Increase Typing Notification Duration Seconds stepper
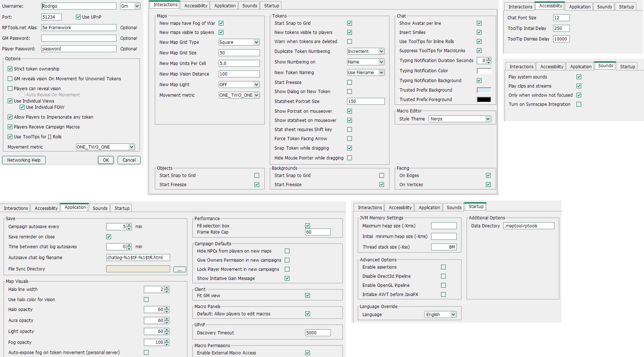 click(x=489, y=59)
